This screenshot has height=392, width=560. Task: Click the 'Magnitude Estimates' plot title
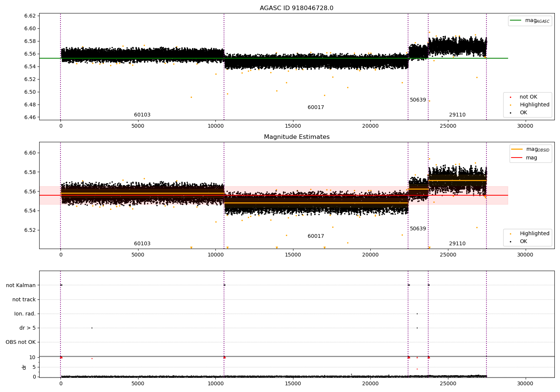(296, 137)
